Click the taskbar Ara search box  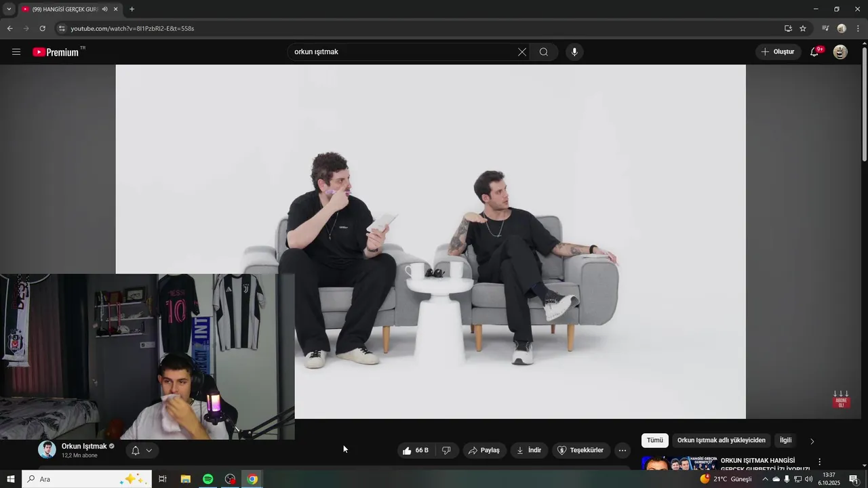[86, 479]
